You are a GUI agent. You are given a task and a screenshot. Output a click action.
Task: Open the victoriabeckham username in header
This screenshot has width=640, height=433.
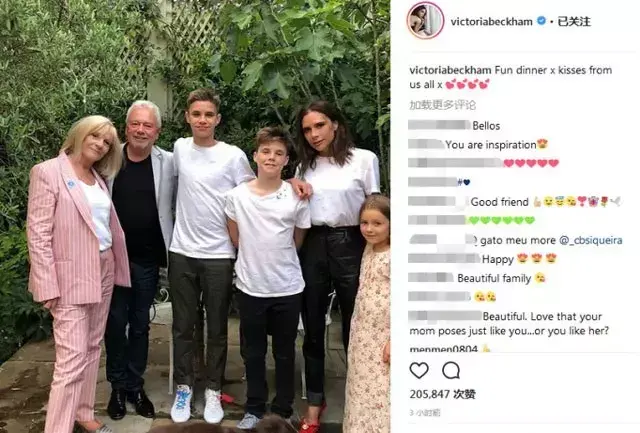pos(491,21)
